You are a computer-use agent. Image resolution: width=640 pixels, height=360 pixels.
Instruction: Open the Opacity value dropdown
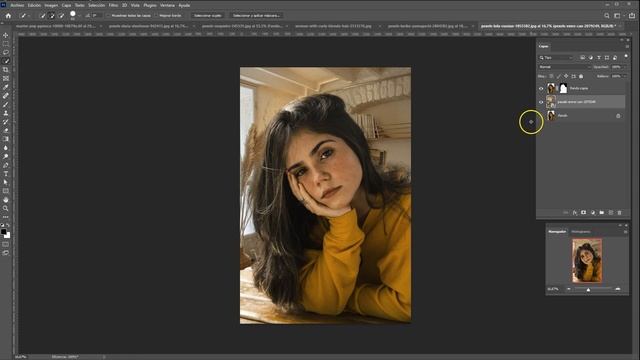624,67
